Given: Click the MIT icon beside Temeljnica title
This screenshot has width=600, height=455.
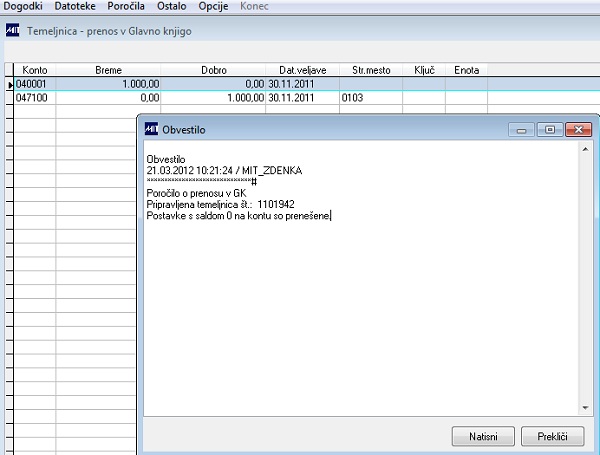Looking at the screenshot, I should (12, 30).
